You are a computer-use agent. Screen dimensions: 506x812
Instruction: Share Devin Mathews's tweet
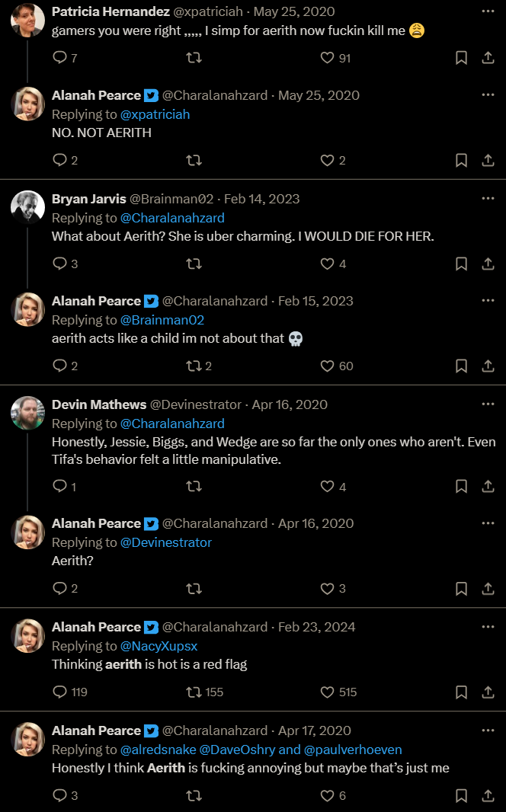[x=488, y=486]
